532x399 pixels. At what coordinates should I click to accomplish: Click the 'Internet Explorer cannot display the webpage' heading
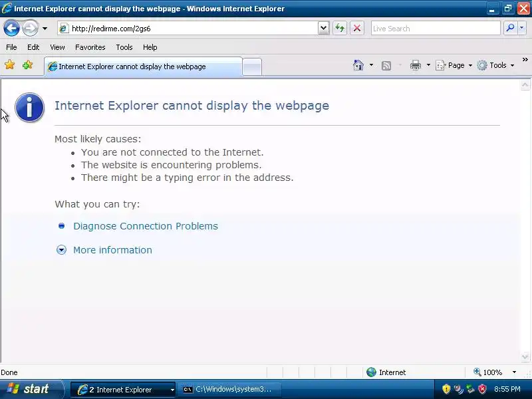click(192, 106)
